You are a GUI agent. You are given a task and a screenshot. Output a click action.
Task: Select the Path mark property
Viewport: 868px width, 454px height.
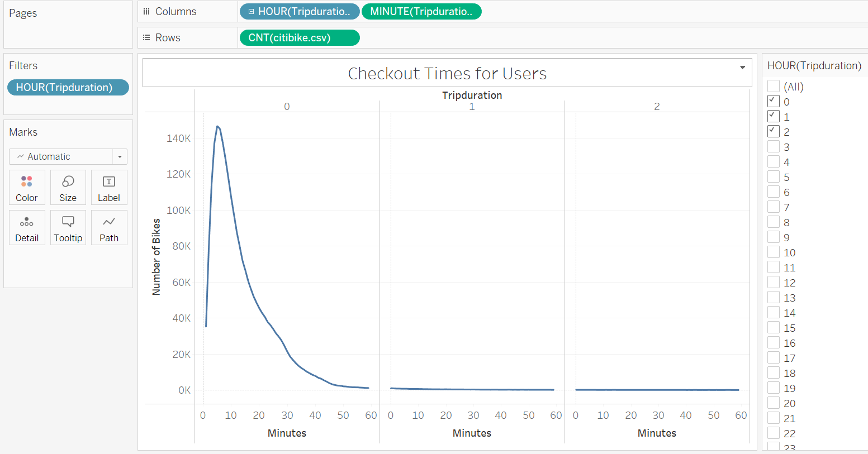tap(108, 227)
